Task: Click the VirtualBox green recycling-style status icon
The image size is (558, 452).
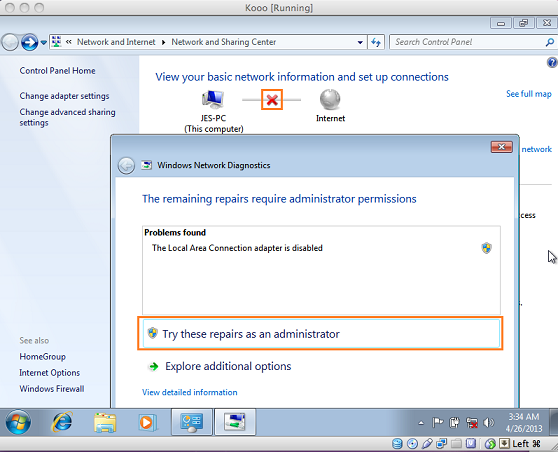Action: tap(490, 444)
